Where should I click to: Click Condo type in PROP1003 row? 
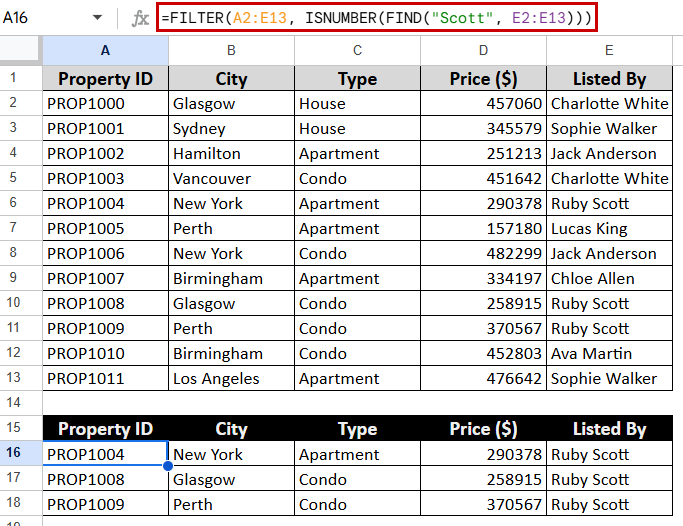357,178
